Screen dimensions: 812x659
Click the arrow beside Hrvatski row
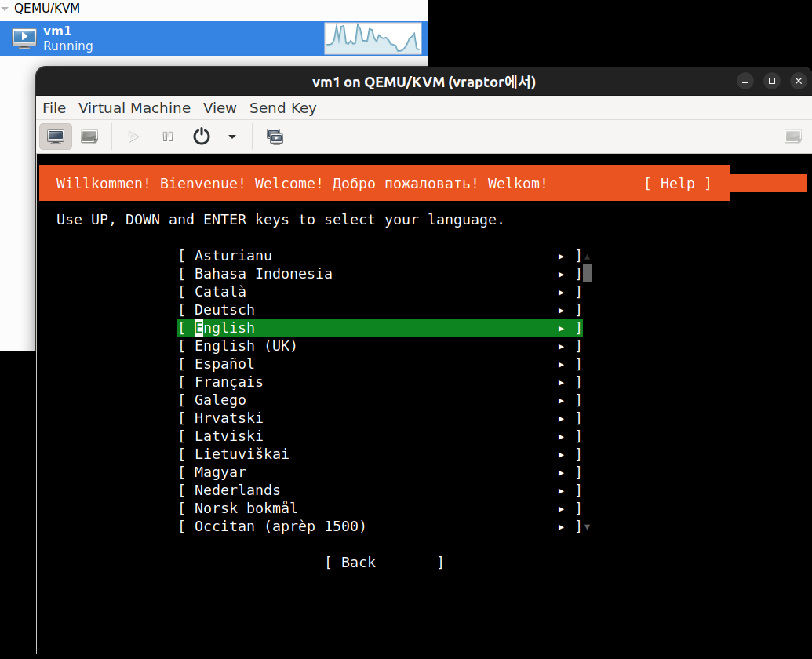click(x=561, y=419)
